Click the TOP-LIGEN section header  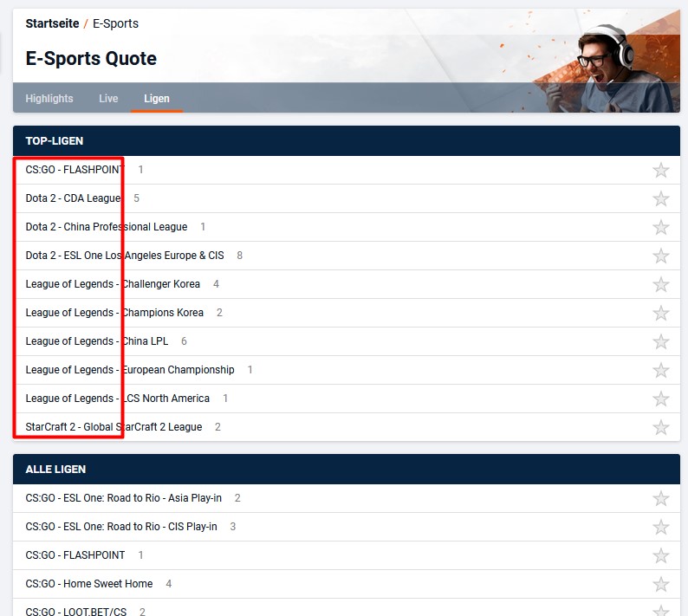coord(347,141)
